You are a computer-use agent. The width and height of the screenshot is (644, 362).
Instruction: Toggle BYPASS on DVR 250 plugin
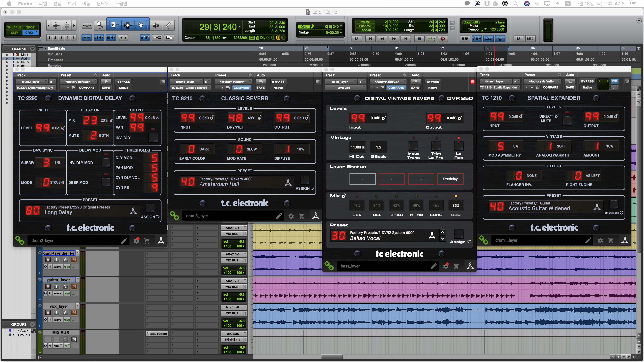(433, 82)
